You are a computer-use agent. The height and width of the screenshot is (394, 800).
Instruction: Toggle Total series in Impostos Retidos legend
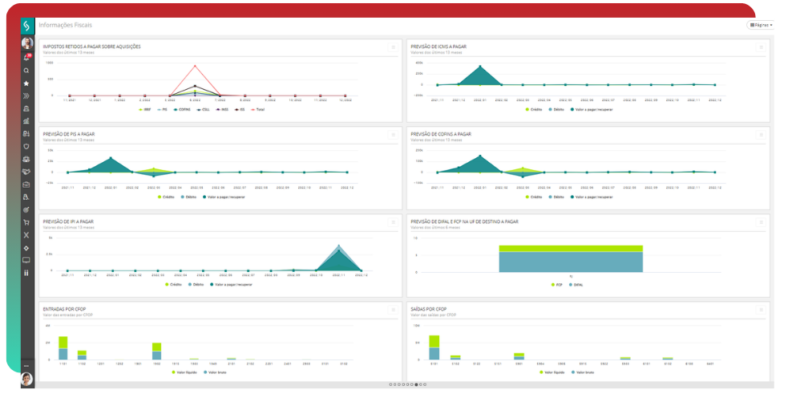[x=257, y=109]
